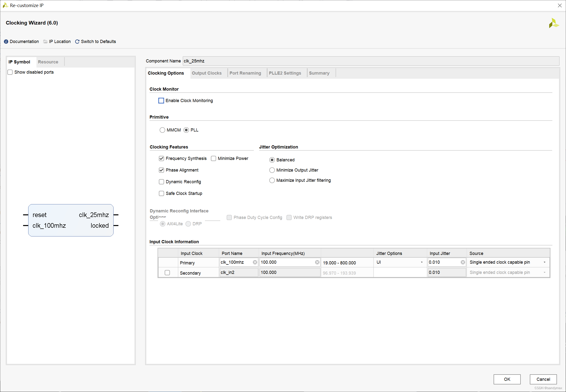Click the Switch to Defaults refresh icon
Image resolution: width=566 pixels, height=392 pixels.
77,42
